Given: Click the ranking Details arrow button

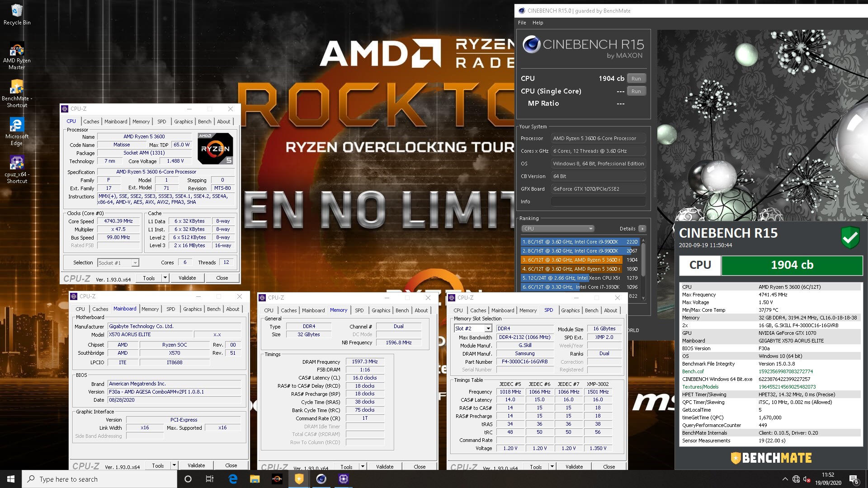Looking at the screenshot, I should [642, 229].
